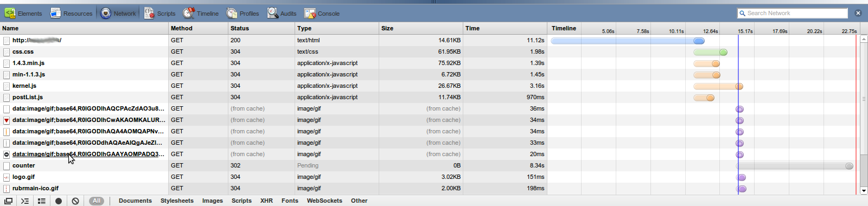The width and height of the screenshot is (868, 206).
Task: Open the Elements panel
Action: [23, 13]
